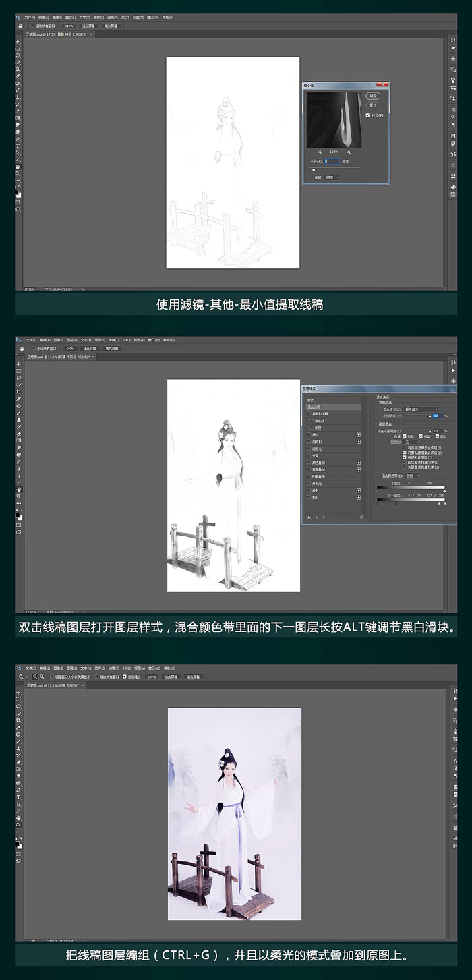The width and height of the screenshot is (472, 980).
Task: Toggle 预览(P) checkbox in 最小值 dialog
Action: click(367, 115)
